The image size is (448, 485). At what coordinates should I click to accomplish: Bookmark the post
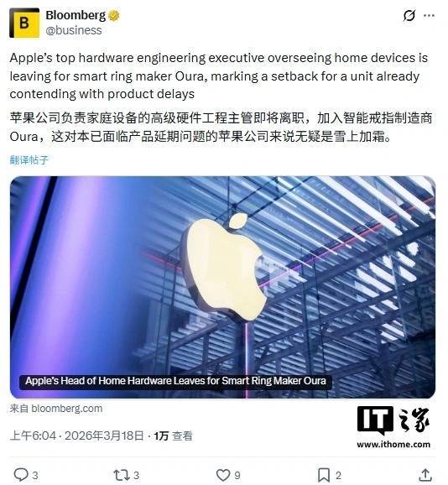click(x=323, y=475)
